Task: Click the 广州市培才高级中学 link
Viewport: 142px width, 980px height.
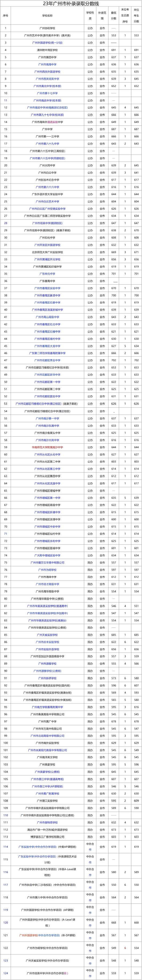Action: (47, 584)
